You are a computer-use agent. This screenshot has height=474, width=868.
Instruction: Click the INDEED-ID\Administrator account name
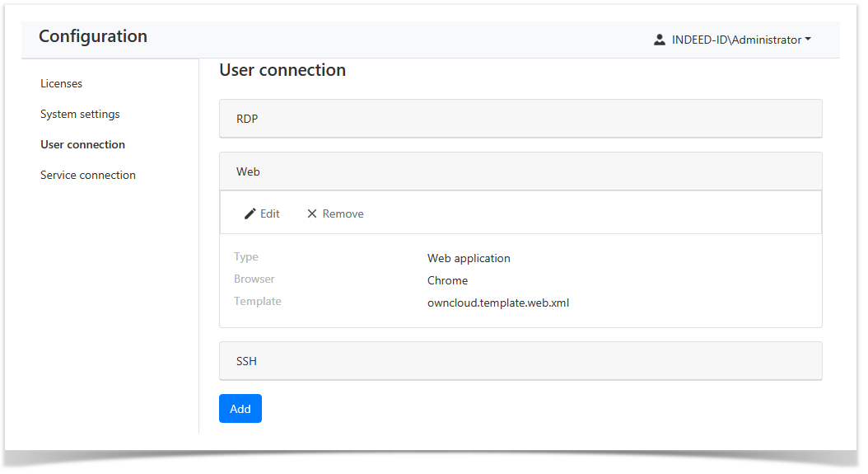point(736,40)
